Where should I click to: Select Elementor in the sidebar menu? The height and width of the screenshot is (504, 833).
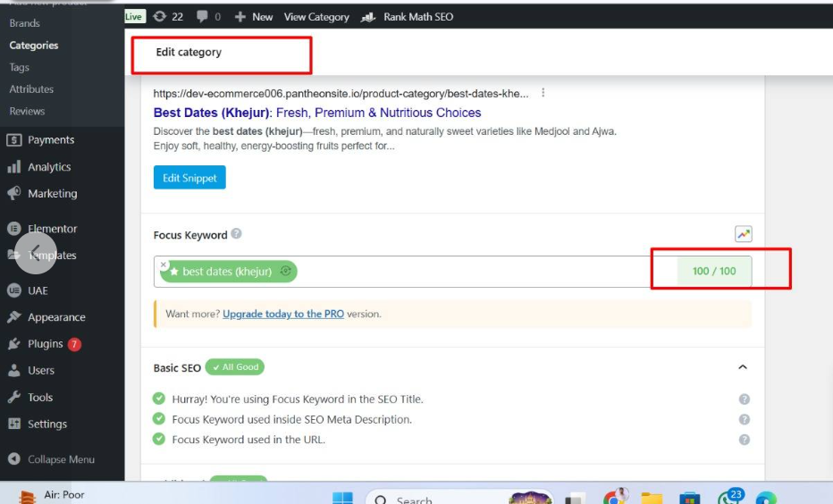click(52, 229)
